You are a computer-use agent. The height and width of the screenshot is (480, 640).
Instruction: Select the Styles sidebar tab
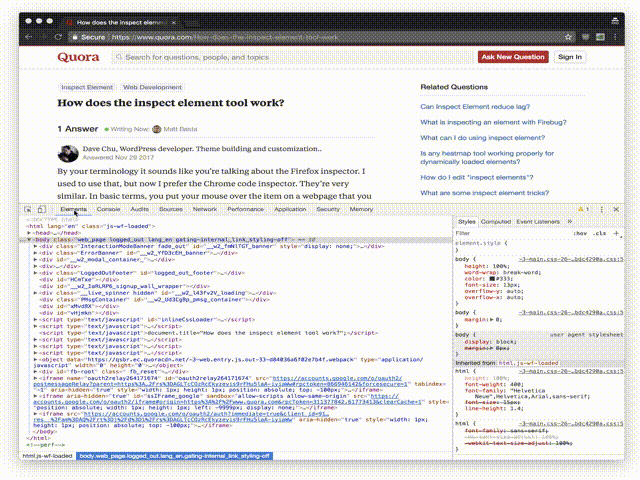pyautogui.click(x=467, y=222)
